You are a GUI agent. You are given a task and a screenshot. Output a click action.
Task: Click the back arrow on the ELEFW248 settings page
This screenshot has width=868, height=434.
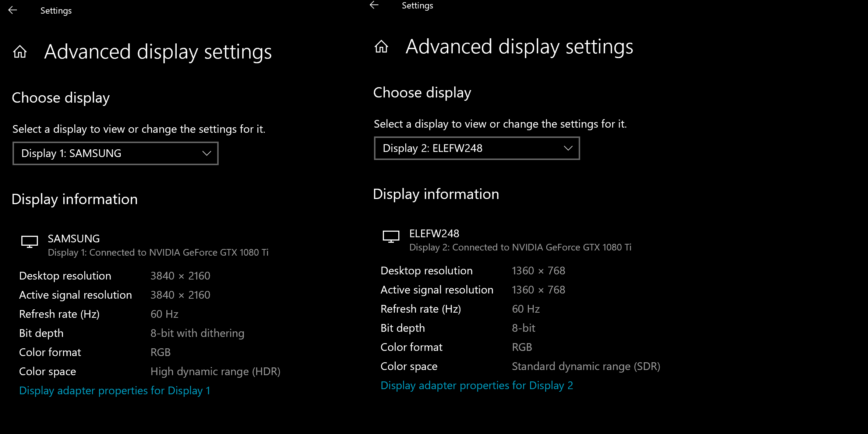(x=374, y=5)
